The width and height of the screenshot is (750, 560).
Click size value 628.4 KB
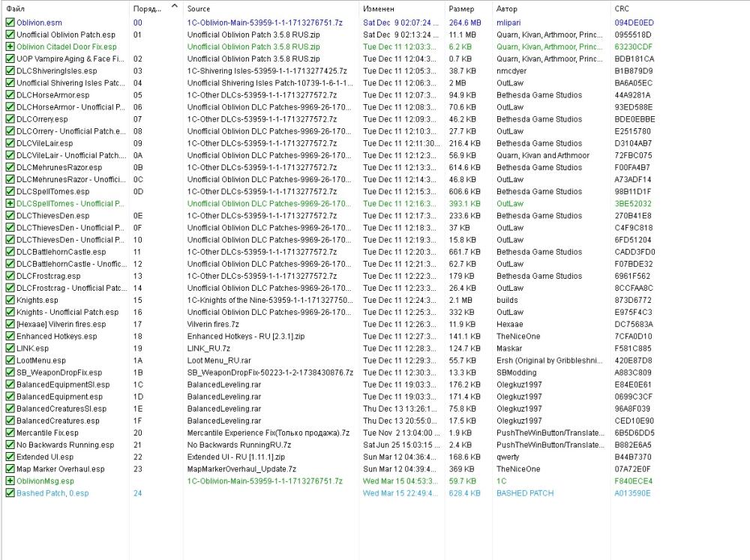[464, 493]
